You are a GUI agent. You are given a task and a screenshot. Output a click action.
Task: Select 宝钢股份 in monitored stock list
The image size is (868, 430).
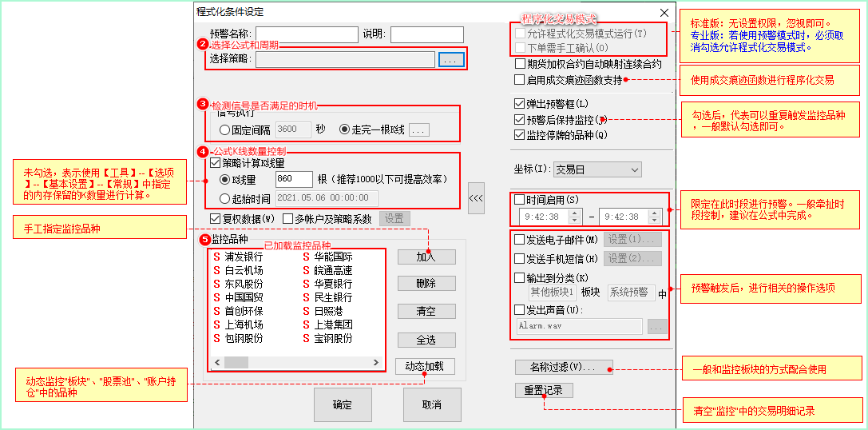(327, 338)
